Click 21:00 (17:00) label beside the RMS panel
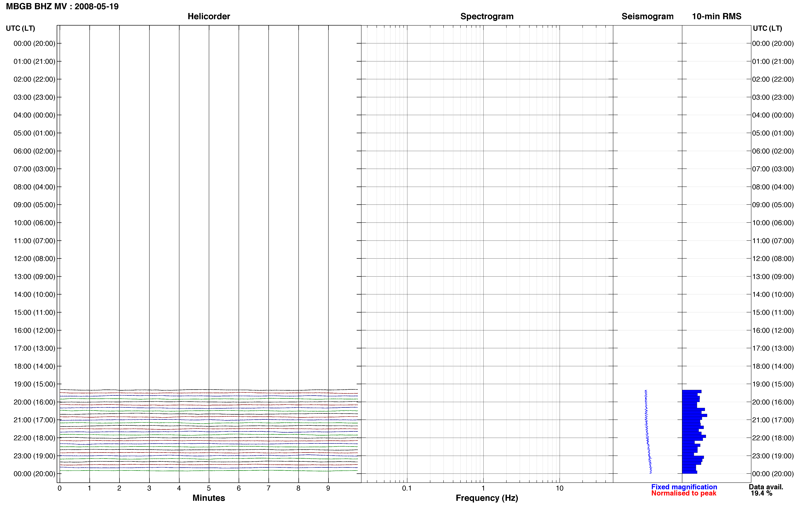This screenshot has height=508, width=812. pos(773,420)
